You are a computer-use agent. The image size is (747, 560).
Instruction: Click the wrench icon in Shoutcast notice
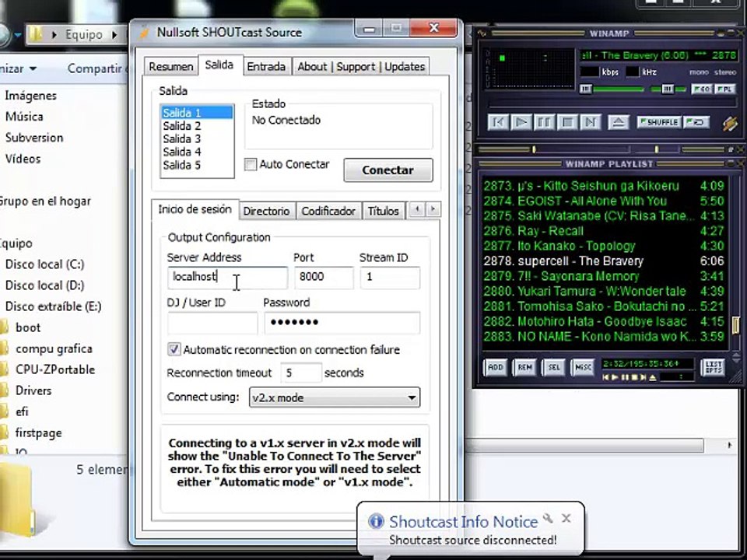[x=549, y=518]
